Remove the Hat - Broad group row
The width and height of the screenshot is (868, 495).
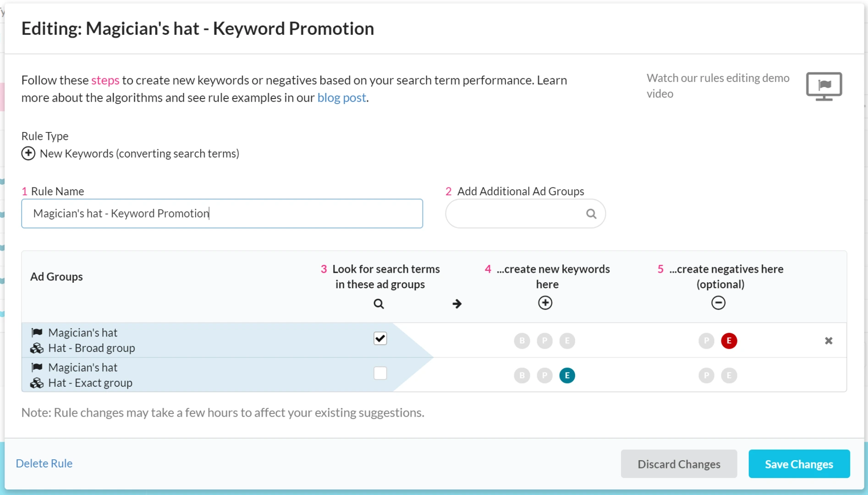pos(828,341)
